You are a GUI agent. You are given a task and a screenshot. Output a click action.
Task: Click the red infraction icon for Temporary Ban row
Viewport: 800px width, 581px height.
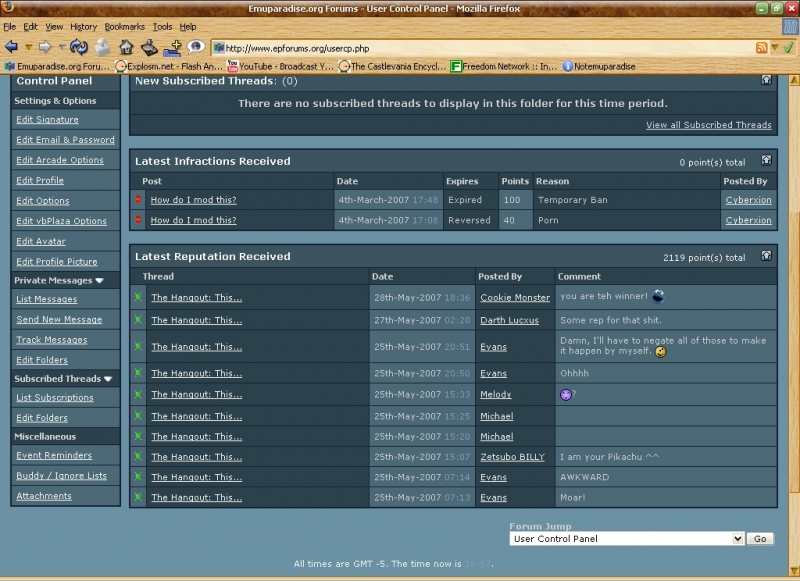coord(138,199)
